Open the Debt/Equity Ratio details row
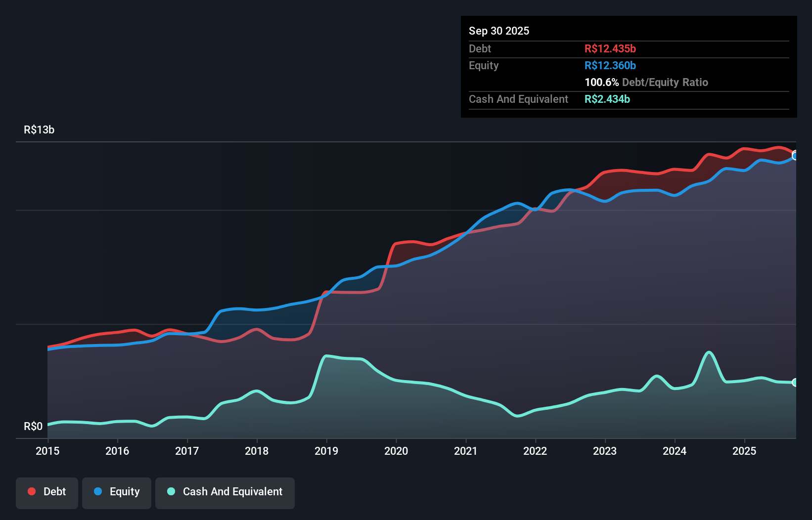The image size is (812, 520). 646,82
